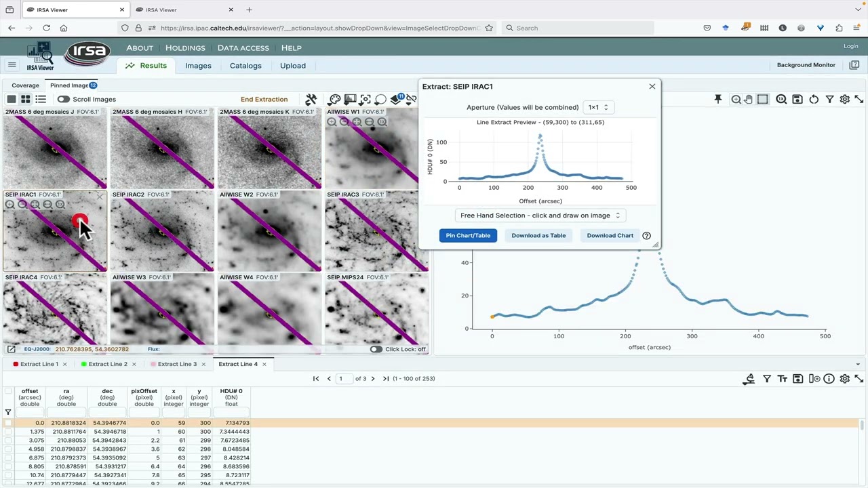The image size is (868, 488).
Task: Click the ra column filter field
Action: [x=66, y=412]
